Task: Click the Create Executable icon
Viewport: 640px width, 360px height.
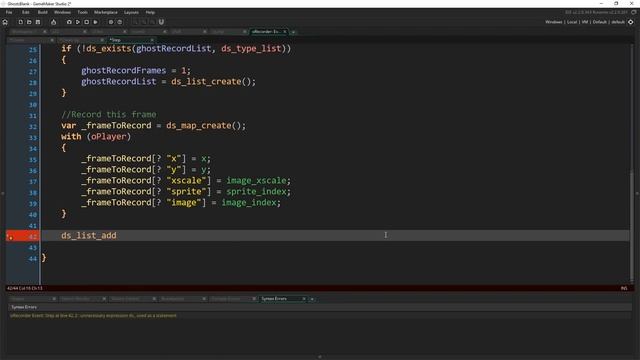Action: coord(53,22)
